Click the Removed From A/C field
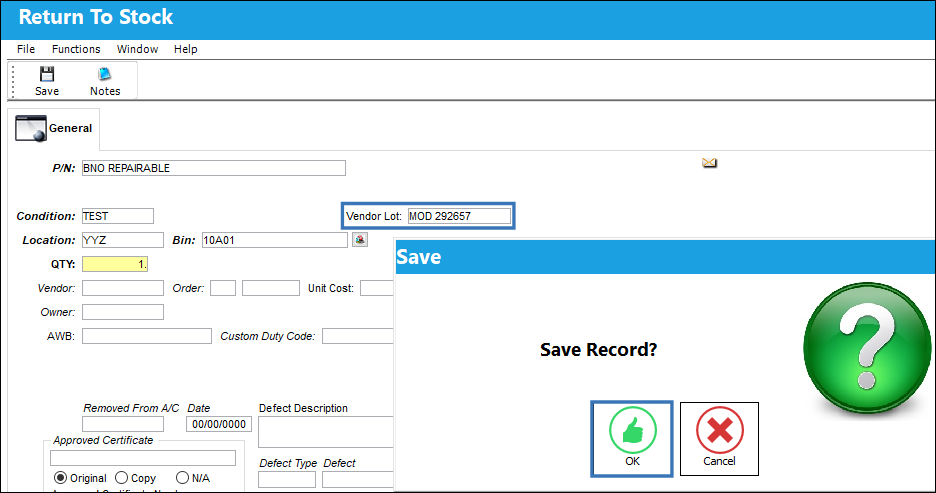The height and width of the screenshot is (493, 936). 122,424
